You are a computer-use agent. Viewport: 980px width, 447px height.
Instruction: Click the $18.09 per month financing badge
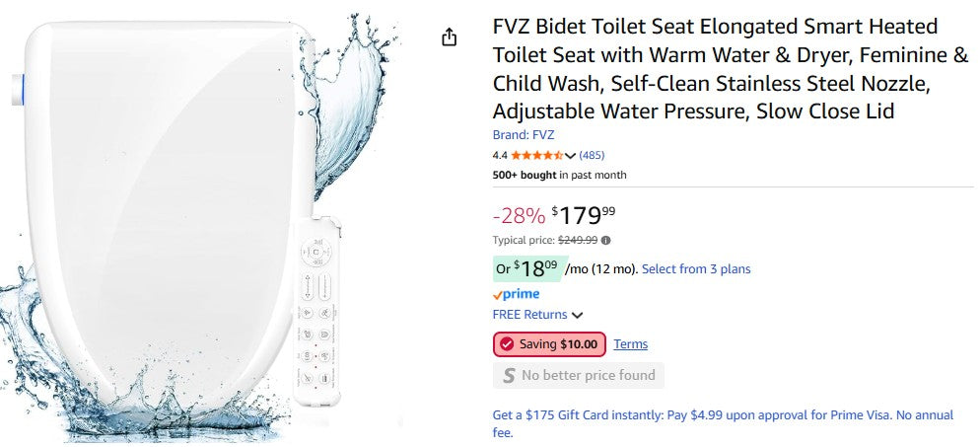coord(527,267)
